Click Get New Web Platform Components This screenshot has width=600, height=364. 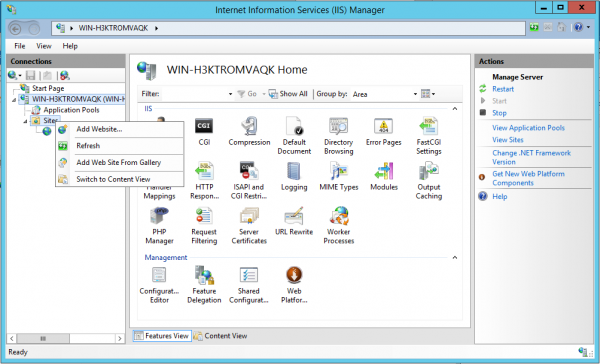pos(528,178)
